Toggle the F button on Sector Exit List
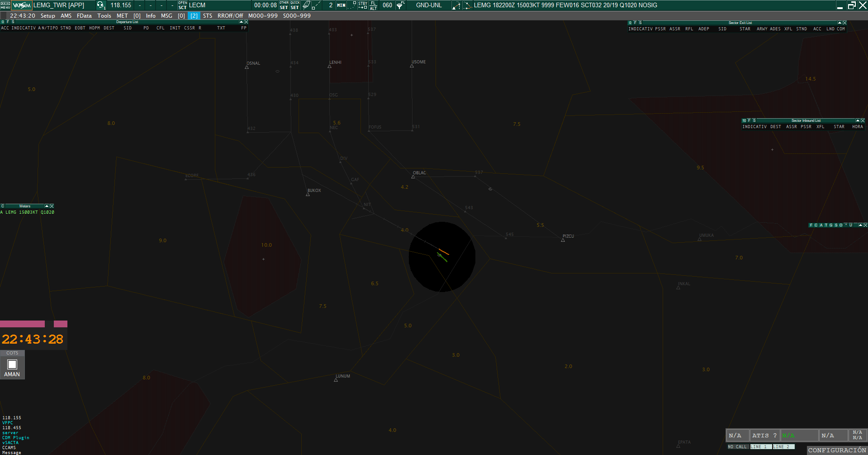 [x=635, y=23]
